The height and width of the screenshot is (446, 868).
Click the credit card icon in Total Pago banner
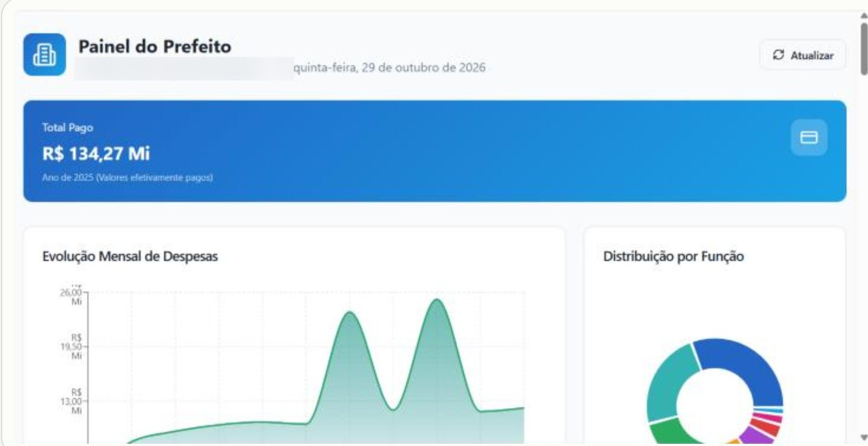[x=808, y=137]
